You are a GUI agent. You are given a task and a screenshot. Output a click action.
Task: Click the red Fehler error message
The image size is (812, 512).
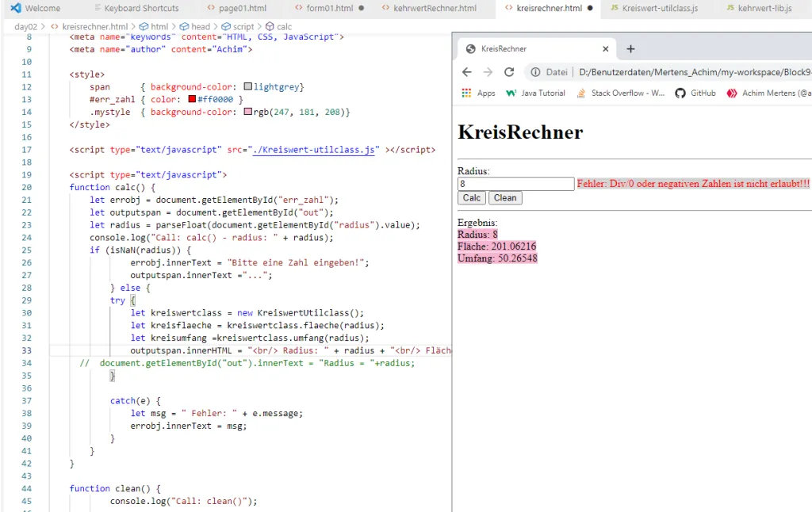[693, 184]
